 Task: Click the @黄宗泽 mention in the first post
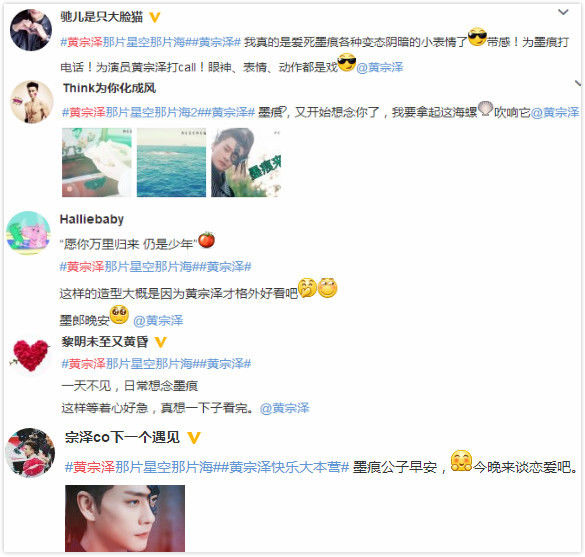tap(380, 67)
